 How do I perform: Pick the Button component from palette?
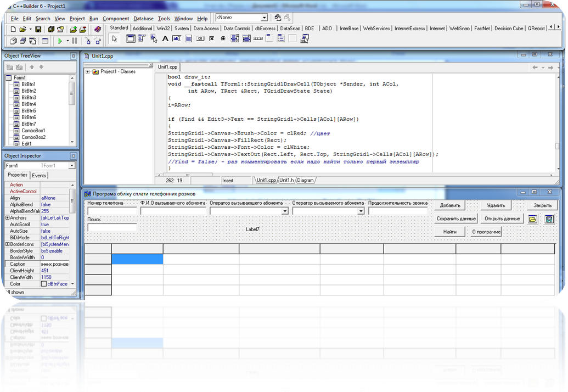[200, 39]
